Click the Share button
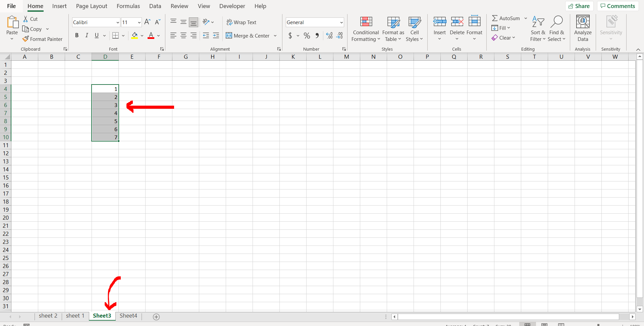644x326 pixels. pos(580,6)
